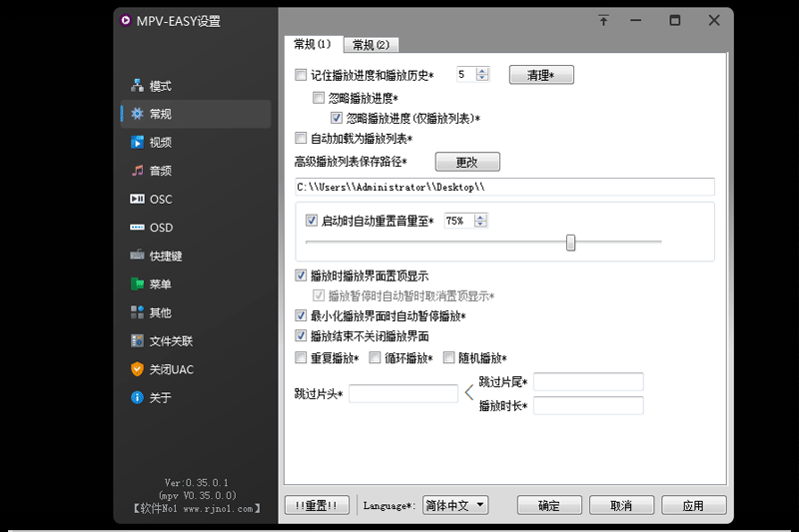
Task: Uncheck 忽略播放进度(仅播放列表) checkbox
Action: coord(337,118)
